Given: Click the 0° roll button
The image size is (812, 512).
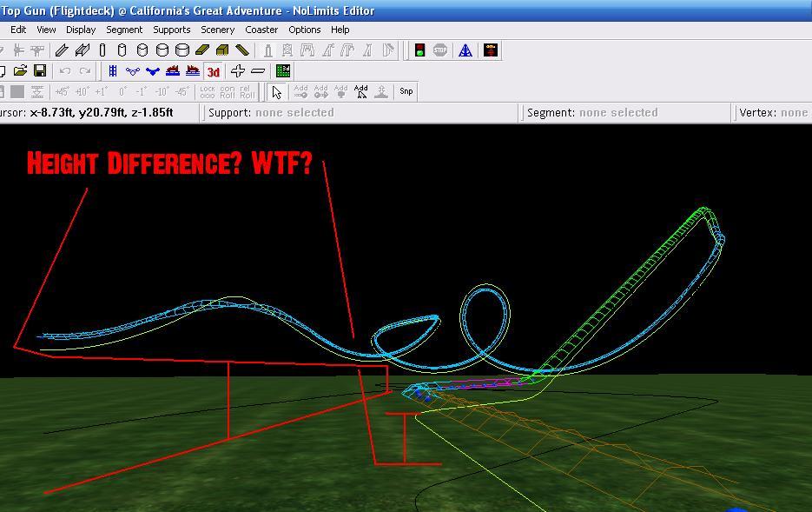Looking at the screenshot, I should coord(122,92).
